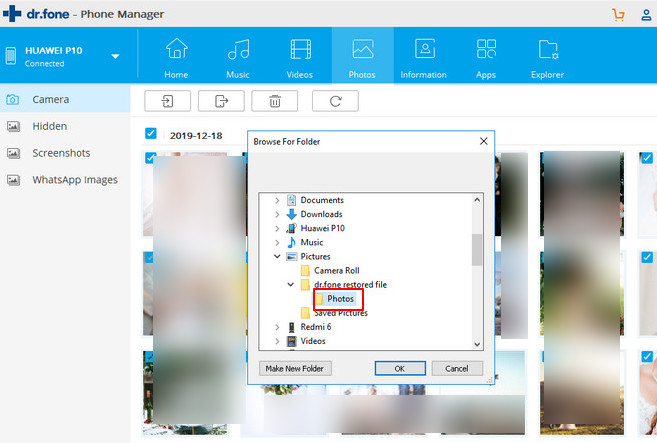Expand the Music folder node
Screen dimensions: 657x443
[x=277, y=242]
